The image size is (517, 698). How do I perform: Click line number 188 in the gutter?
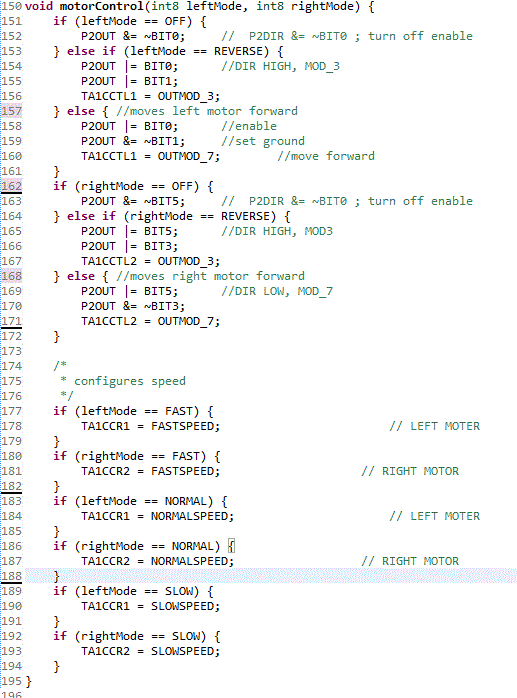pos(12,576)
